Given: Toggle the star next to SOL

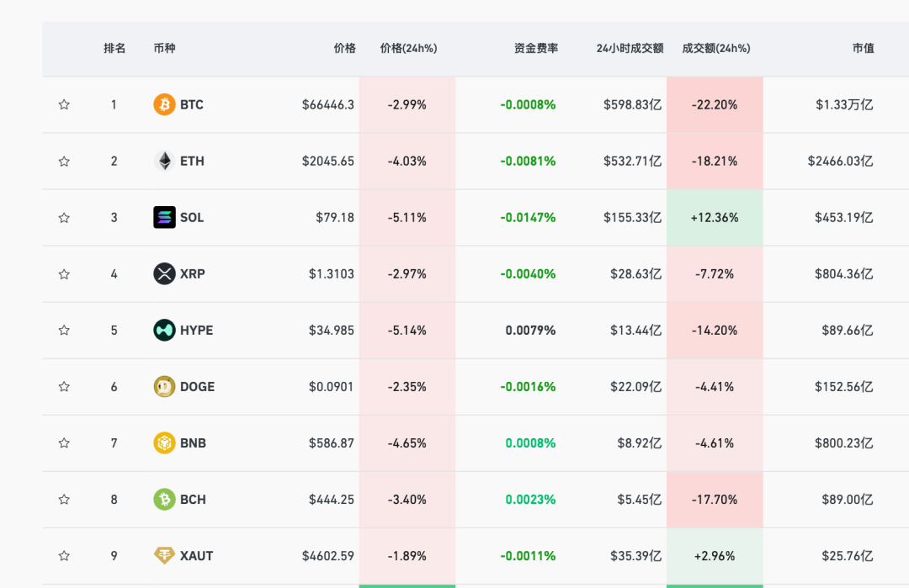Looking at the screenshot, I should [64, 218].
